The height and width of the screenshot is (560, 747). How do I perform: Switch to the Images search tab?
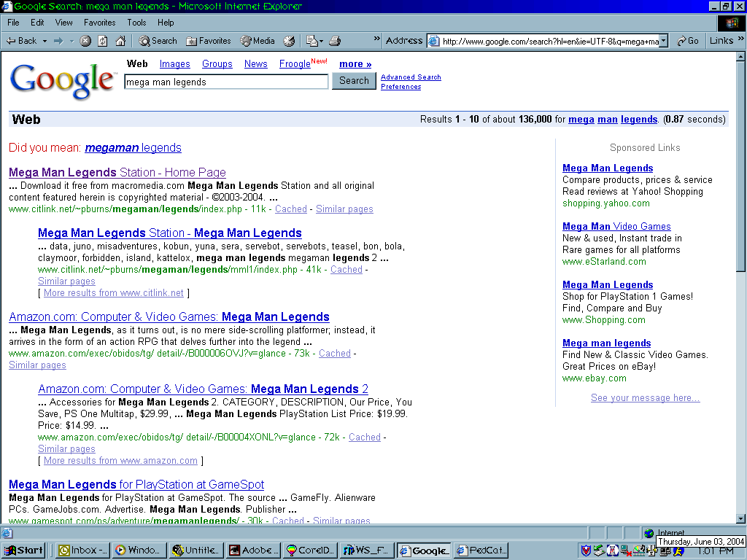175,64
